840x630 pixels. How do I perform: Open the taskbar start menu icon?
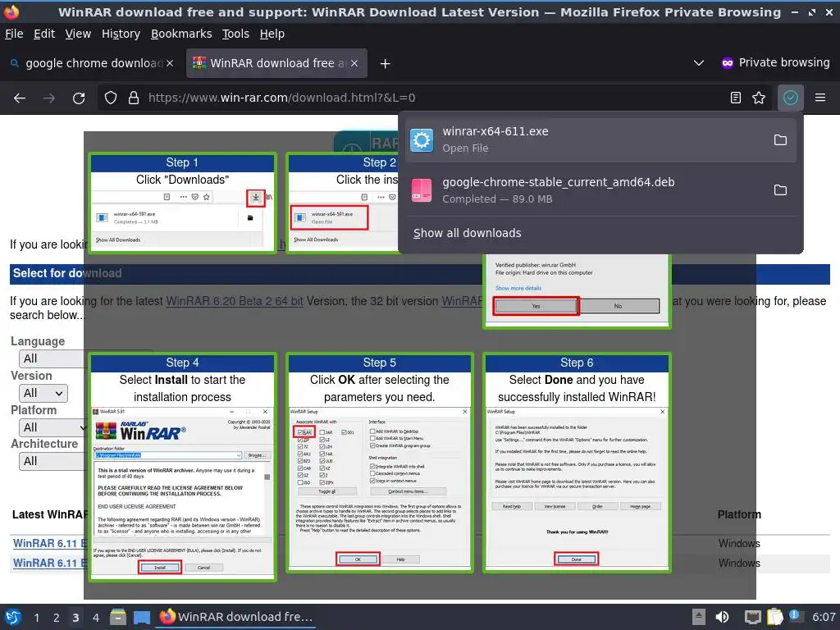13,617
